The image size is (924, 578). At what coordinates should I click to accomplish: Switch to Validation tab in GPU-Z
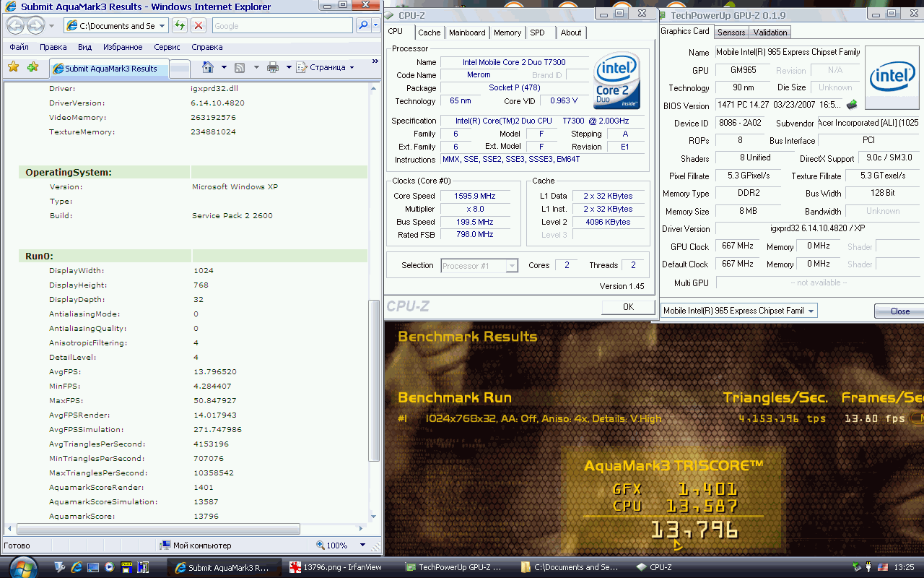tap(770, 33)
